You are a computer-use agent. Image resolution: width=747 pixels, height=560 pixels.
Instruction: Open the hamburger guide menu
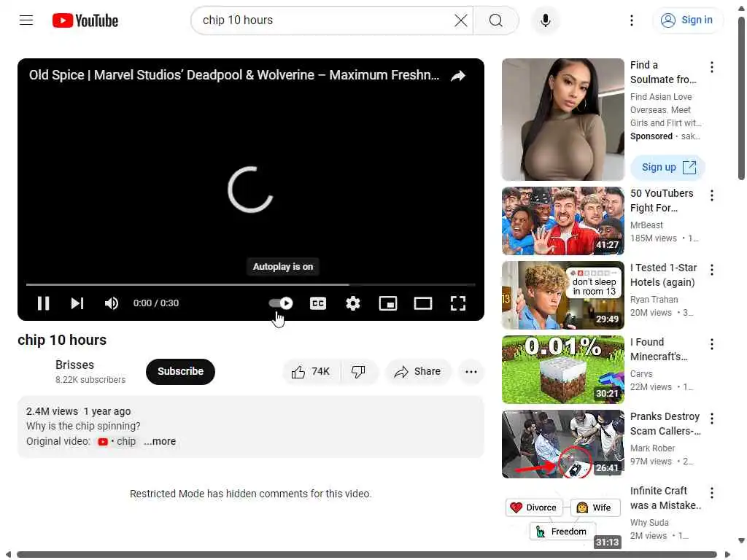26,20
